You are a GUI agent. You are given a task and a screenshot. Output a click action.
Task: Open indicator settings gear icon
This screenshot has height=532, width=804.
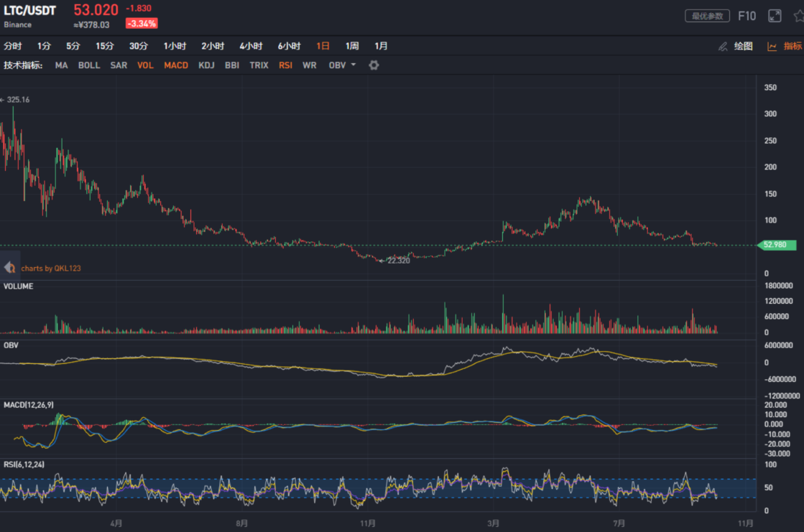pyautogui.click(x=374, y=65)
